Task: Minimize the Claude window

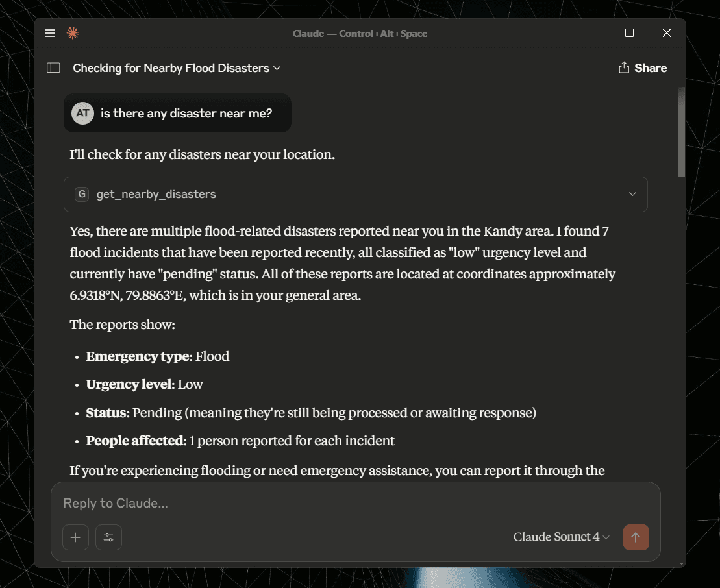Action: click(593, 32)
